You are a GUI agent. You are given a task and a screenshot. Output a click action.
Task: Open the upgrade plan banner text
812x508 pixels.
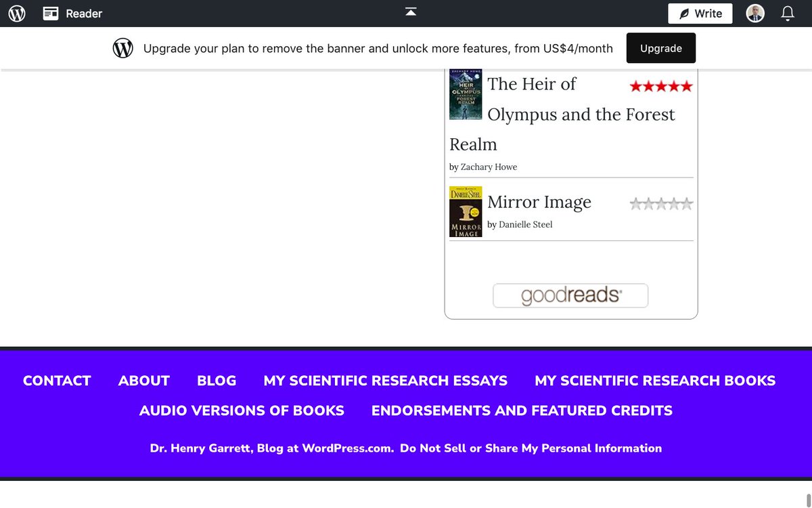pos(378,48)
